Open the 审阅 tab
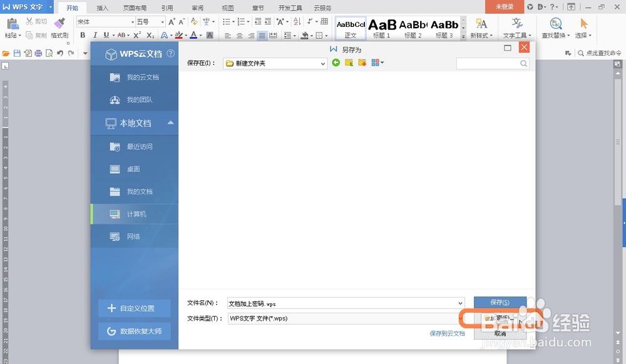The height and width of the screenshot is (364, 626). click(198, 8)
